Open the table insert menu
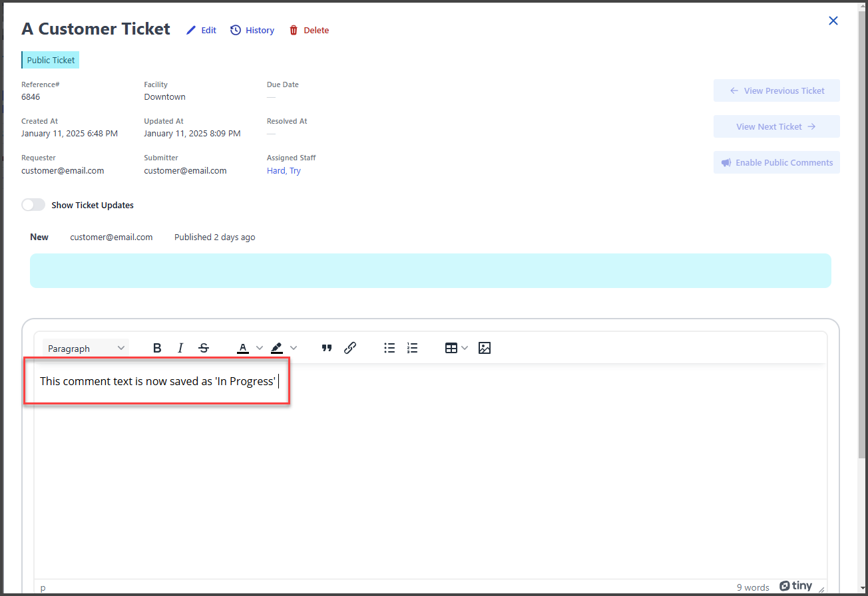Screen dimensions: 868x596 pyautogui.click(x=456, y=348)
